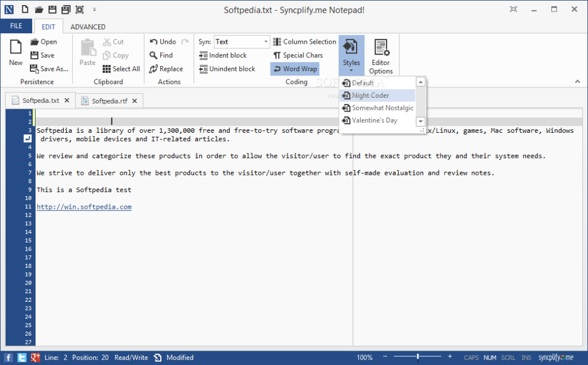Viewport: 588px width, 365px height.
Task: Switch to the ADVANCED ribbon tab
Action: click(88, 26)
